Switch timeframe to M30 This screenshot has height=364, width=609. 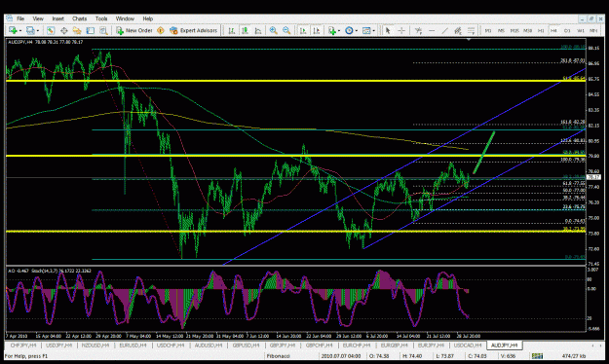528,30
